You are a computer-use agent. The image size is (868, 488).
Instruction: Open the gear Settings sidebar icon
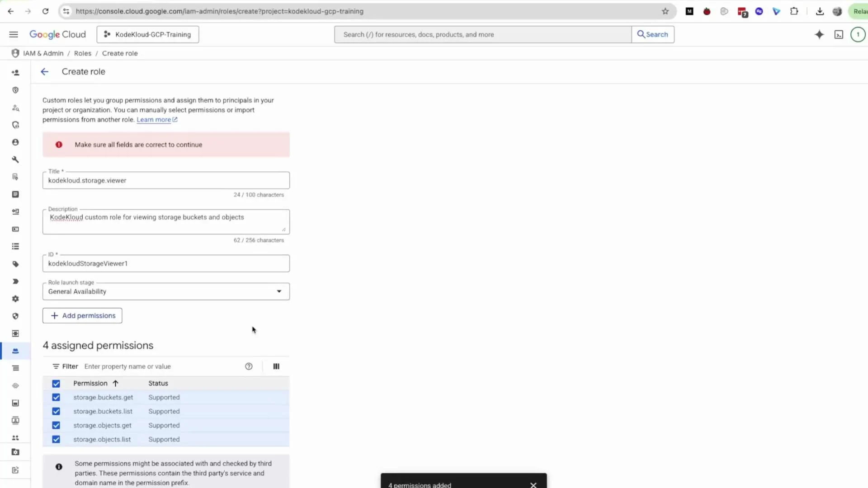(x=15, y=299)
